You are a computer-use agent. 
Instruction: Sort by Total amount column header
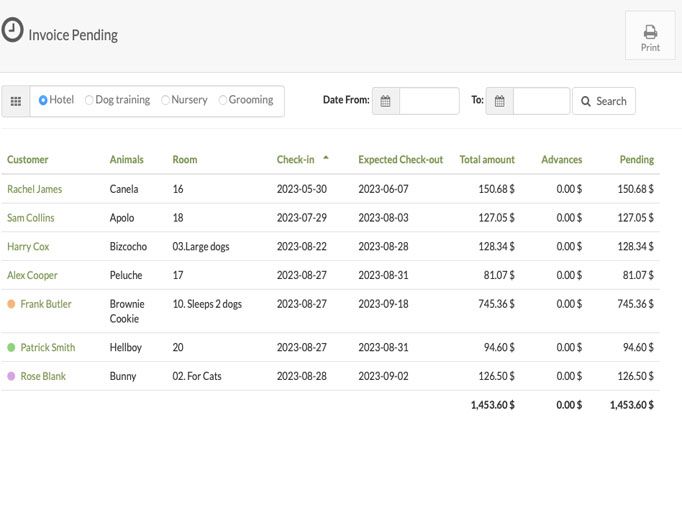[x=487, y=160]
